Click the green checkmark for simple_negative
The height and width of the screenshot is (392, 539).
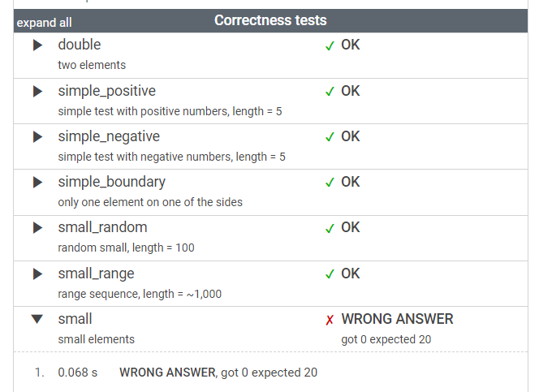point(330,137)
